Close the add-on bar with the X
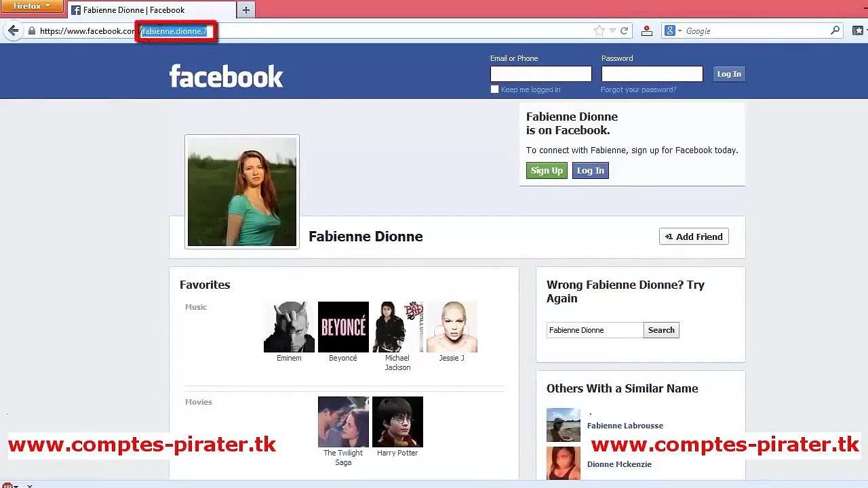 coord(30,485)
